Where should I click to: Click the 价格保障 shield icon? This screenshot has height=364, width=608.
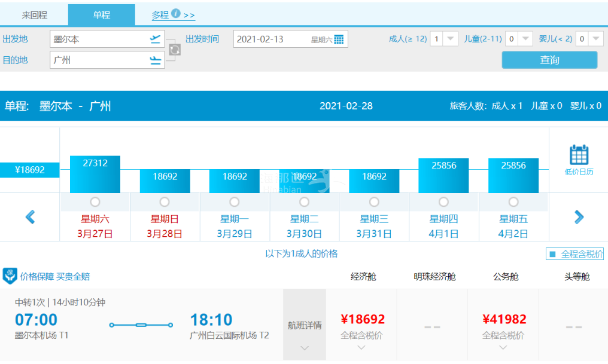pos(10,276)
